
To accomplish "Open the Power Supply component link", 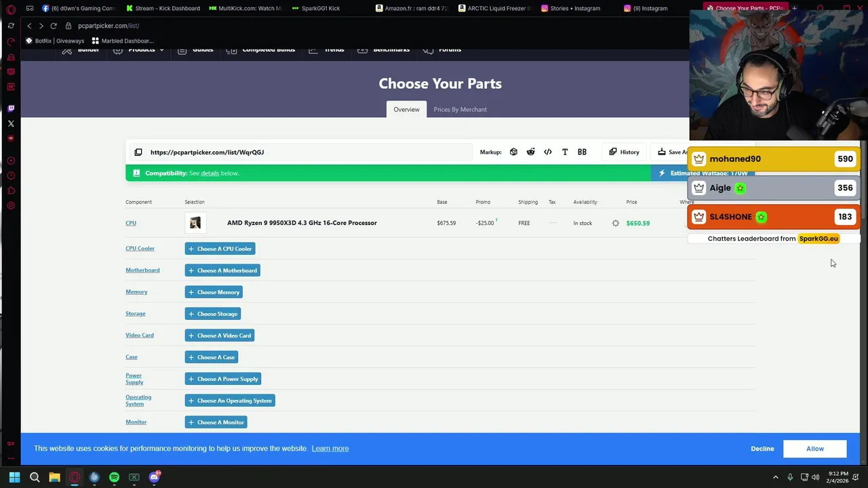I will [134, 379].
